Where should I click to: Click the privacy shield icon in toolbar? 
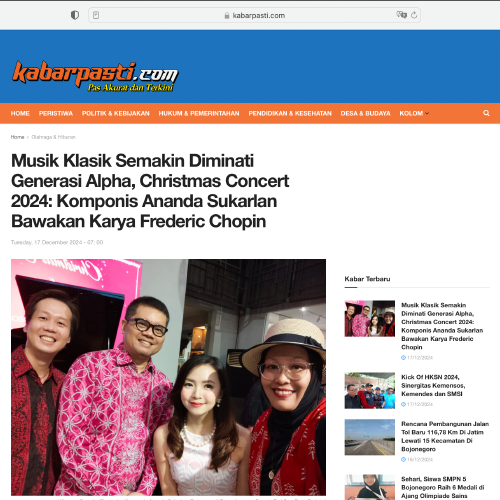pos(75,15)
